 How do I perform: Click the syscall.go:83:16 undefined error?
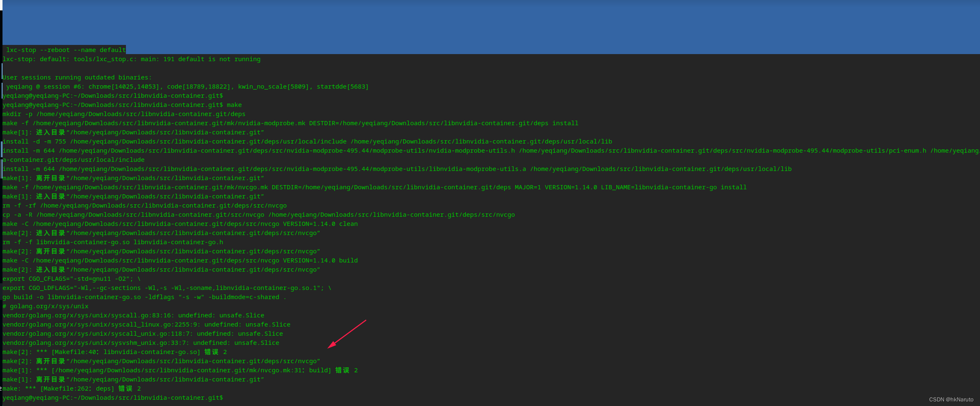(133, 315)
